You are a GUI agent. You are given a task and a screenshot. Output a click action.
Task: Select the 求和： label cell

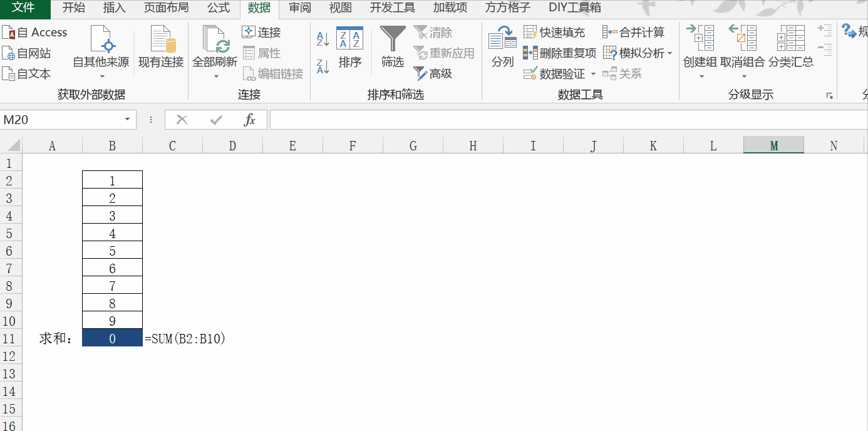tap(52, 339)
